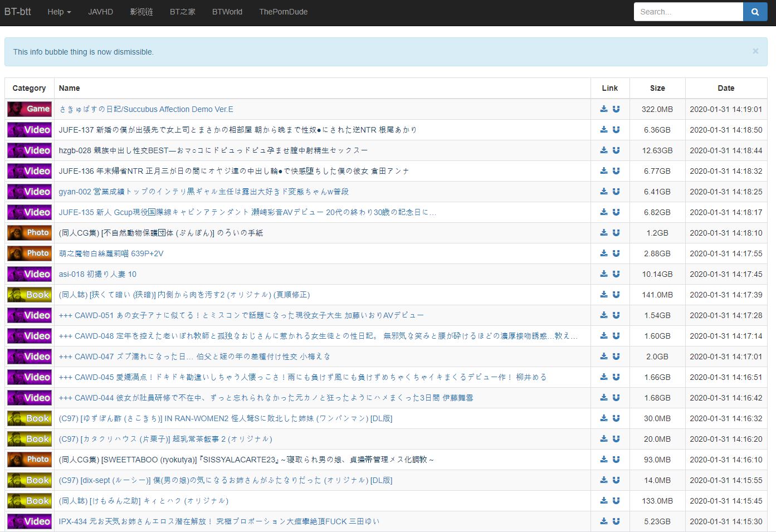The height and width of the screenshot is (532, 776).
Task: Sort by the Category column header
Action: point(29,88)
